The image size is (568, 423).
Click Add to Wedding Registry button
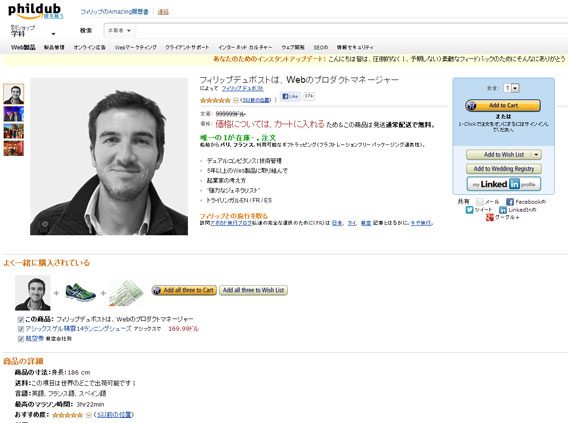pyautogui.click(x=504, y=169)
